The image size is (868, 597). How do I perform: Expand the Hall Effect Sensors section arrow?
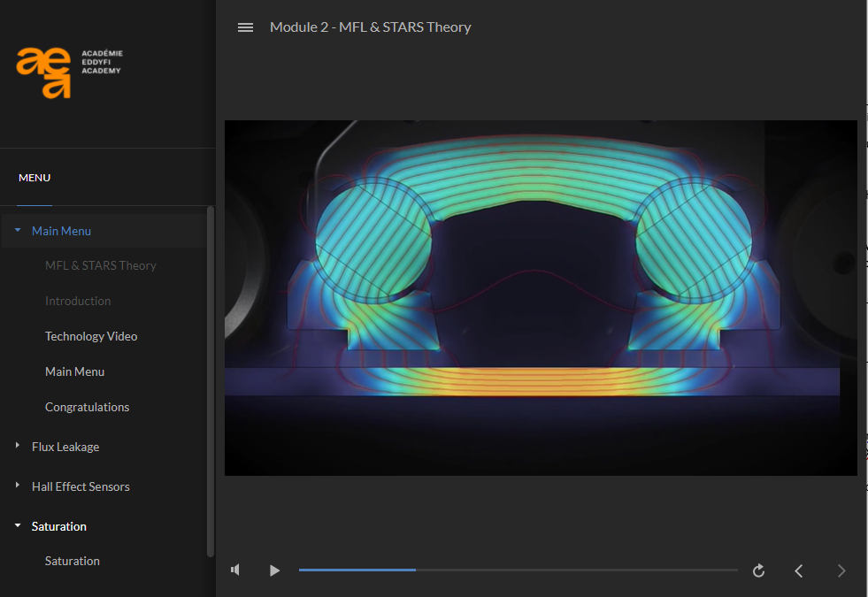(x=18, y=486)
